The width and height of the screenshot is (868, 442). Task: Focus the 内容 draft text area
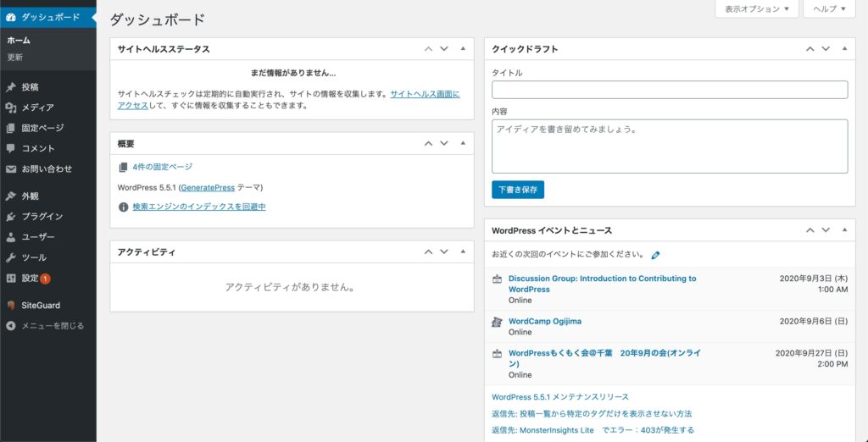click(x=670, y=146)
